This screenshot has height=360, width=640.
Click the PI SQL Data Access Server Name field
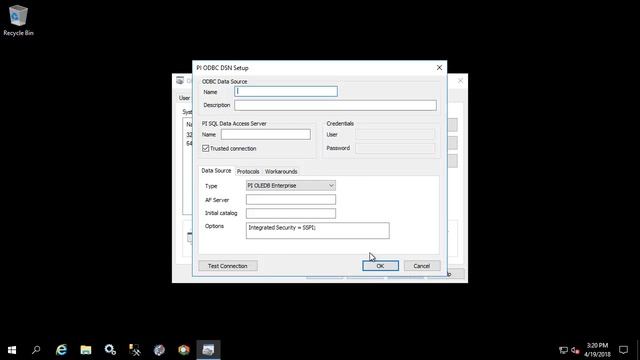pos(266,134)
